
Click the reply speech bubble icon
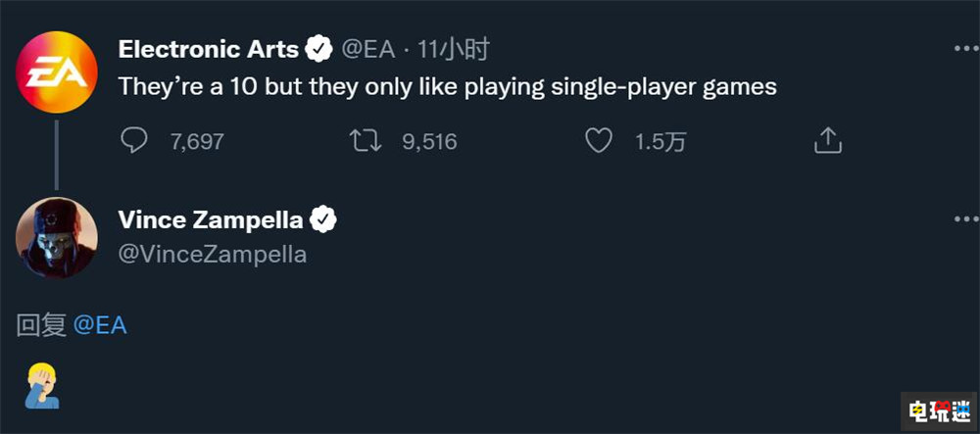[x=133, y=141]
